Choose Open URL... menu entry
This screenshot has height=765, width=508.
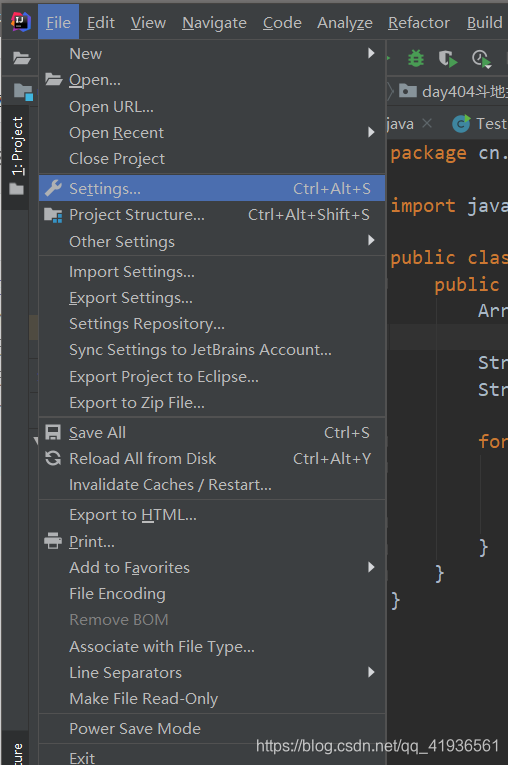tap(212, 106)
